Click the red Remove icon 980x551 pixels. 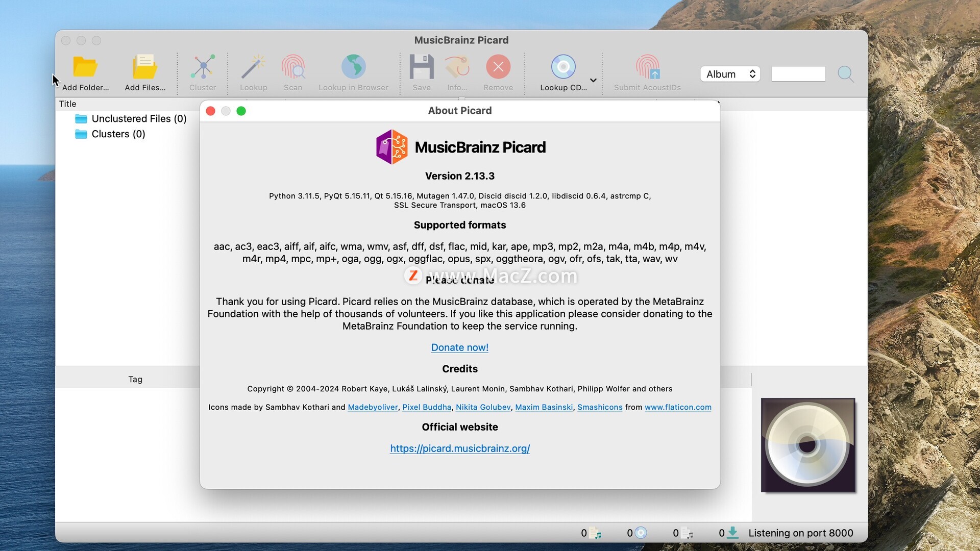(498, 67)
